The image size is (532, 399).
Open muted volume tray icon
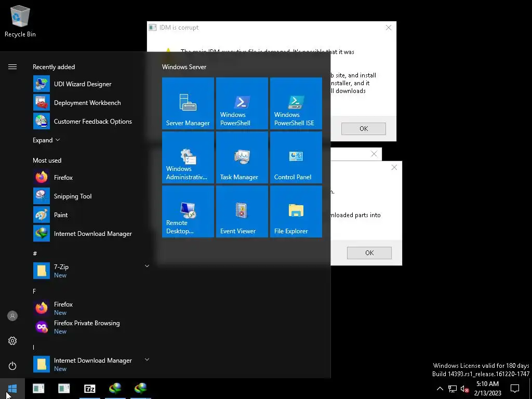(x=464, y=389)
